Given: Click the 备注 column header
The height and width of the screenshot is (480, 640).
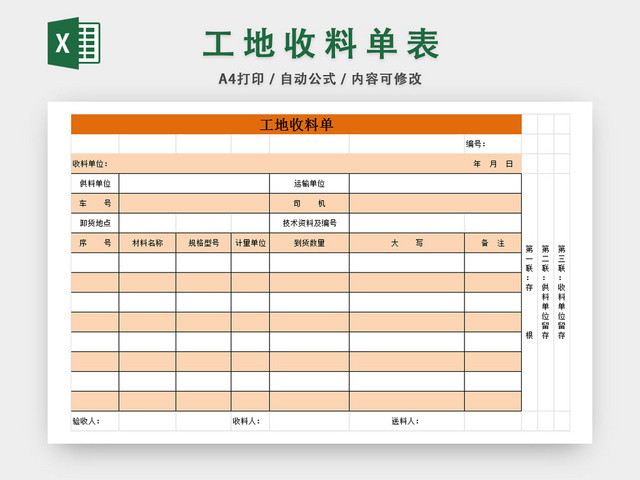Looking at the screenshot, I should point(492,243).
